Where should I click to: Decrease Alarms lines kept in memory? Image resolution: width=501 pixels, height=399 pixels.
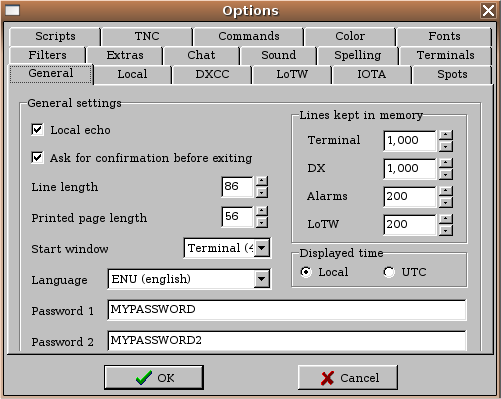pyautogui.click(x=446, y=202)
